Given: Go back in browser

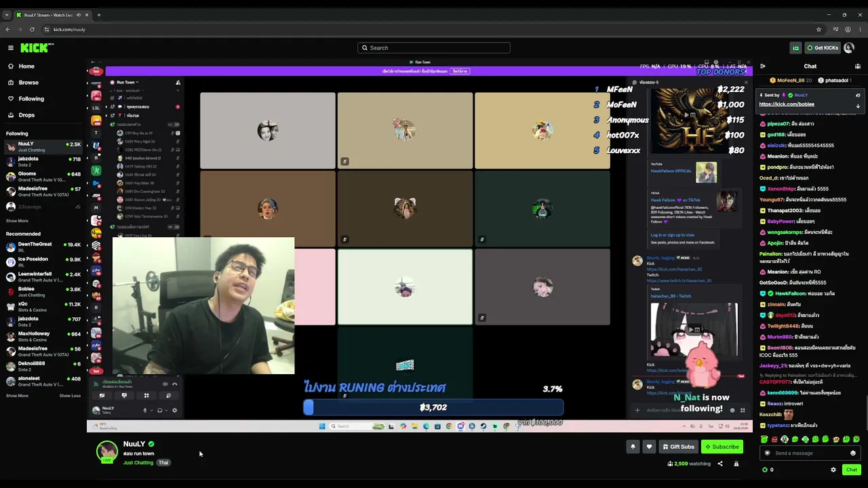Looking at the screenshot, I should click(7, 30).
